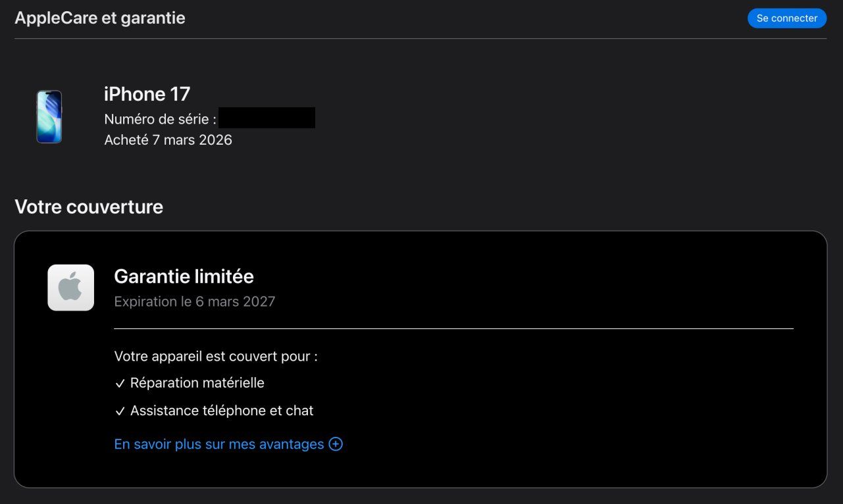
Task: Click the iPhone 17 device thumbnail
Action: coord(49,117)
